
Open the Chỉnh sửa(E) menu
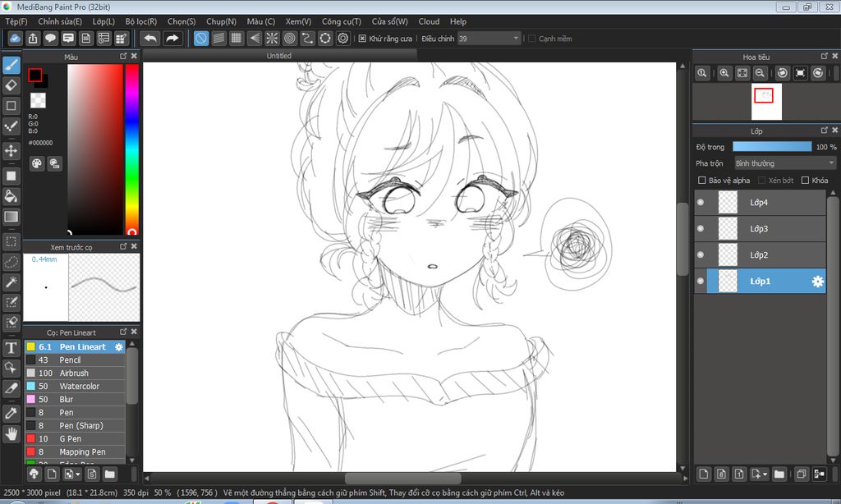pyautogui.click(x=60, y=21)
